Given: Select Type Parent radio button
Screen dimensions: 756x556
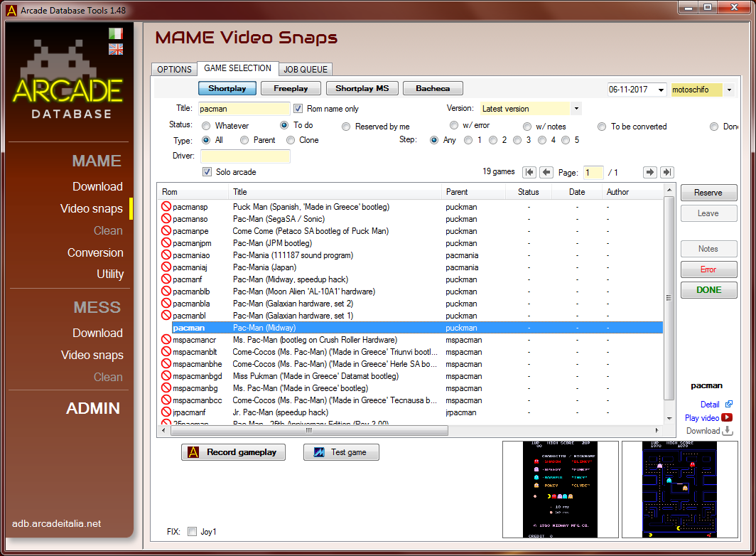Looking at the screenshot, I should pyautogui.click(x=244, y=140).
